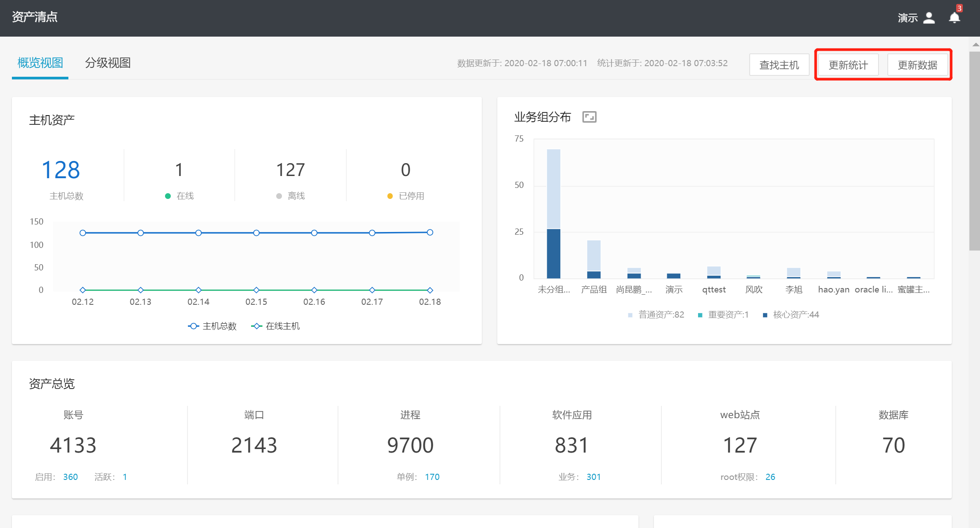Click the 更新统计 button
The image size is (980, 528).
coord(848,65)
